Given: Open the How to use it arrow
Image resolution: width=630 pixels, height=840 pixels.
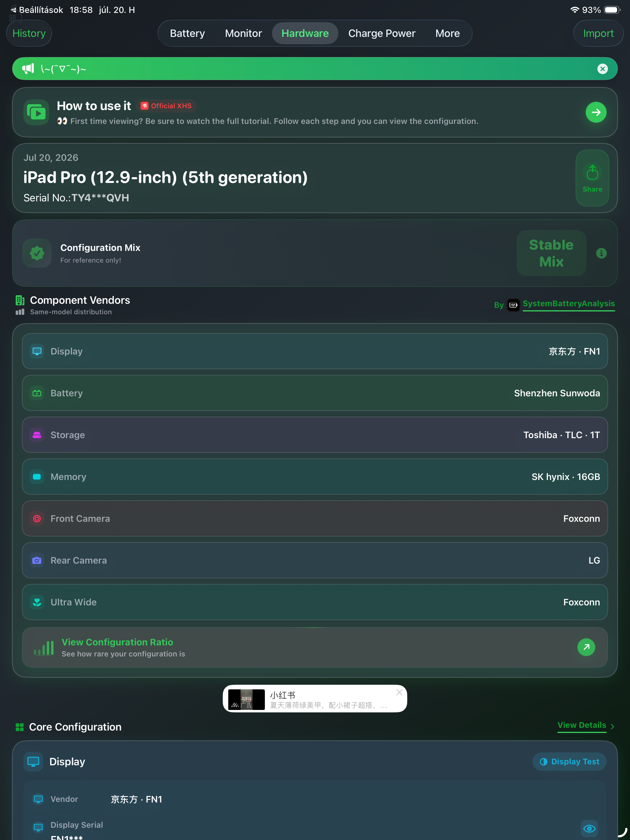Looking at the screenshot, I should [596, 113].
